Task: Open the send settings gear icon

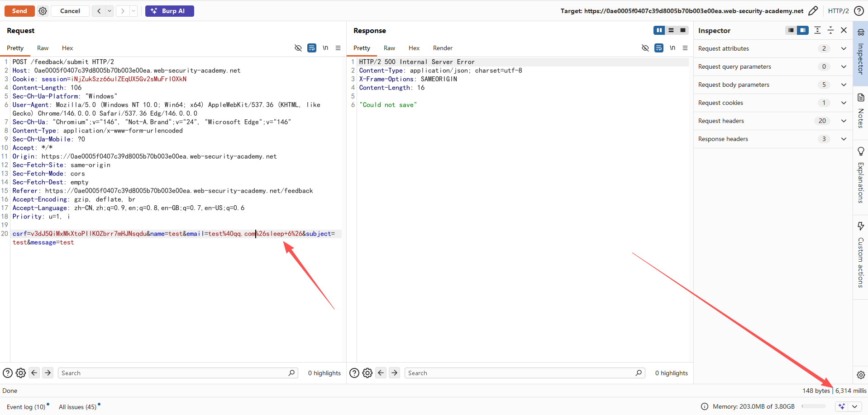Action: [x=43, y=11]
